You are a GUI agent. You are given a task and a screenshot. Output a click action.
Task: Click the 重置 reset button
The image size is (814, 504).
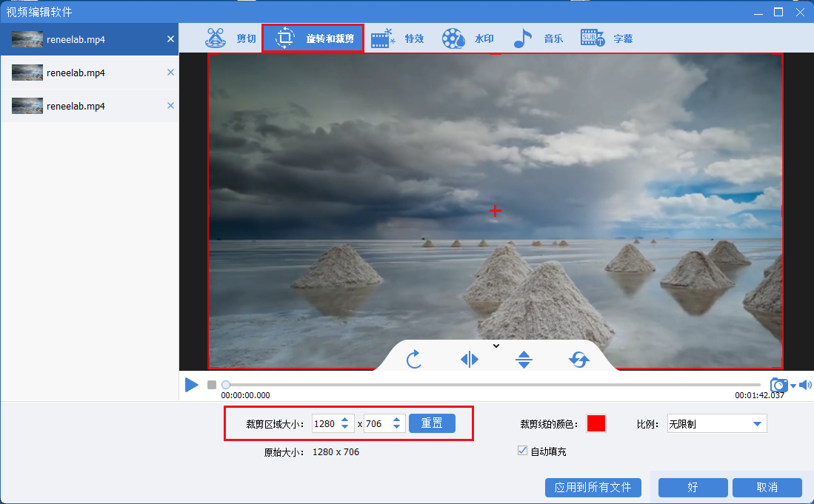(432, 423)
